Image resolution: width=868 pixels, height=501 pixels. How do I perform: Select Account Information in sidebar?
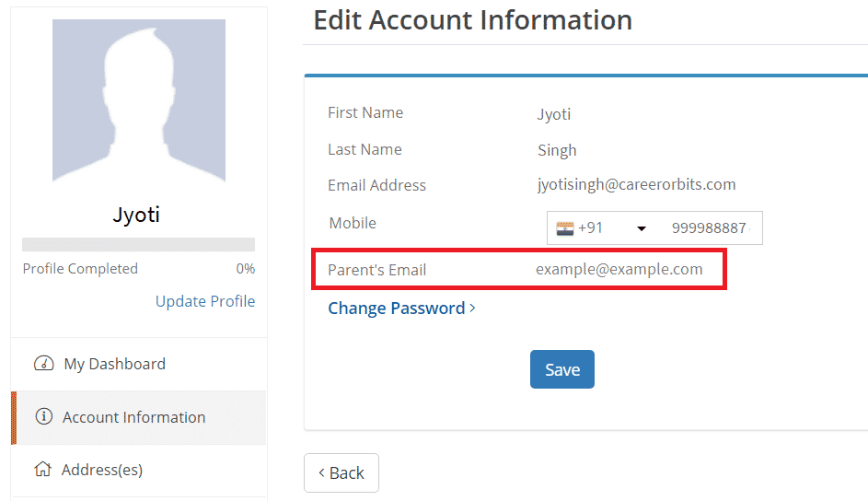(138, 417)
